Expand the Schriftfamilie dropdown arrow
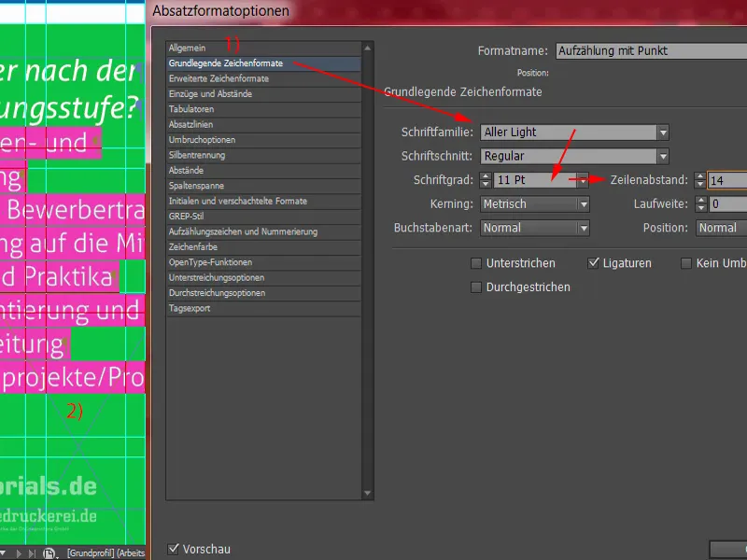This screenshot has width=747, height=560. click(x=663, y=133)
